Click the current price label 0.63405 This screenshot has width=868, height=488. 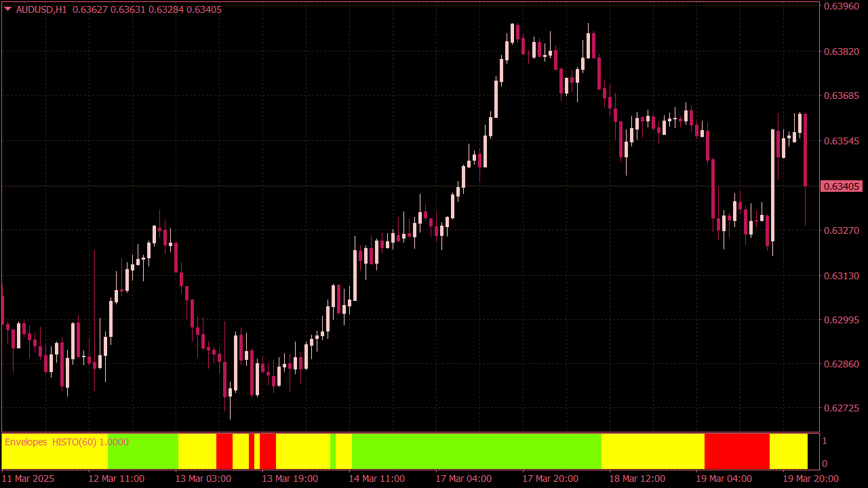tap(841, 186)
